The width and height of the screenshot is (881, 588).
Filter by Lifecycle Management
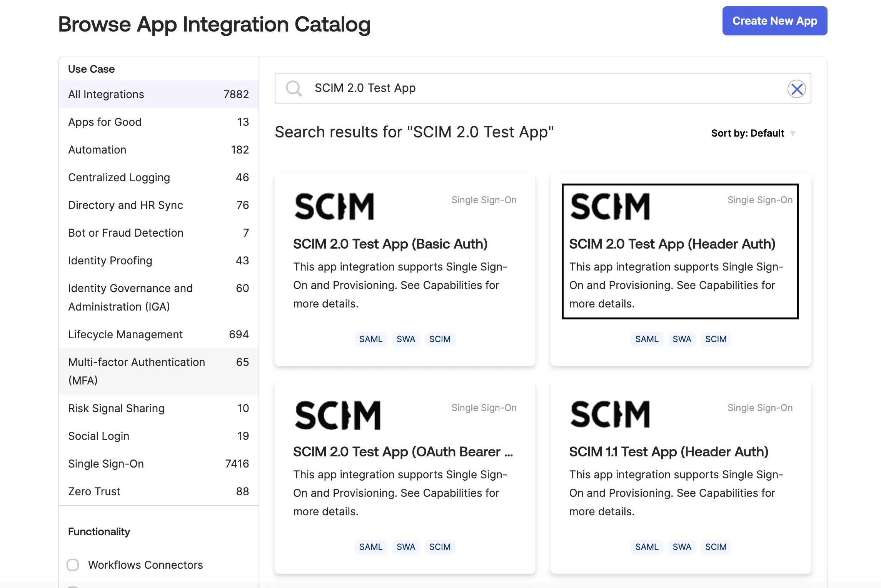pyautogui.click(x=159, y=334)
